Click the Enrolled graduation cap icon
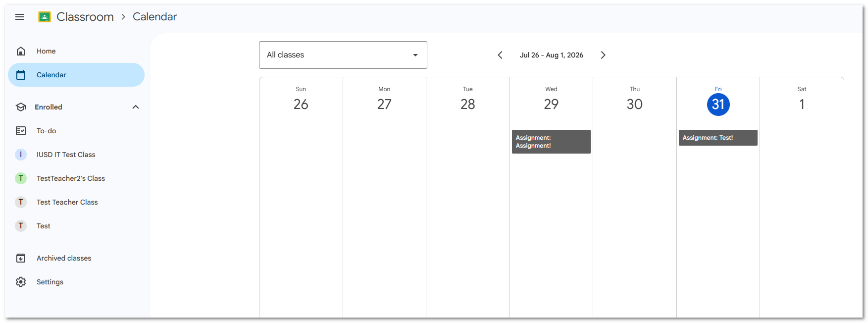Viewport: 868px width, 323px height. 21,107
